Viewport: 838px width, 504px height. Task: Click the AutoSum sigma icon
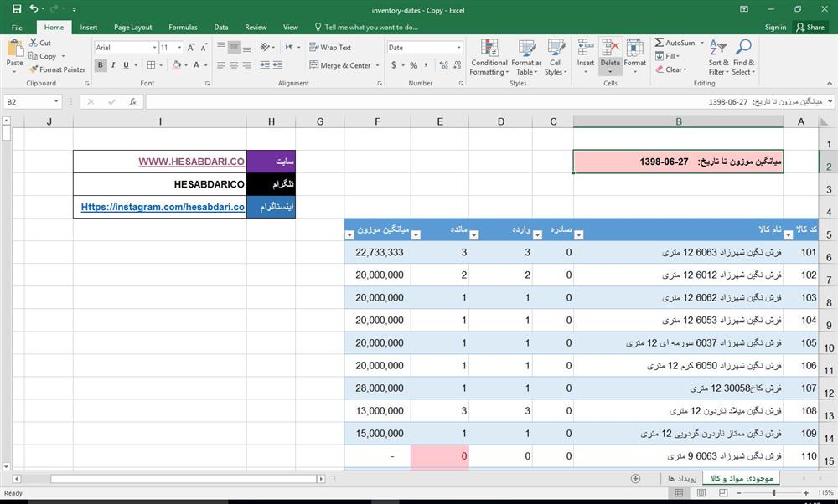[x=660, y=43]
